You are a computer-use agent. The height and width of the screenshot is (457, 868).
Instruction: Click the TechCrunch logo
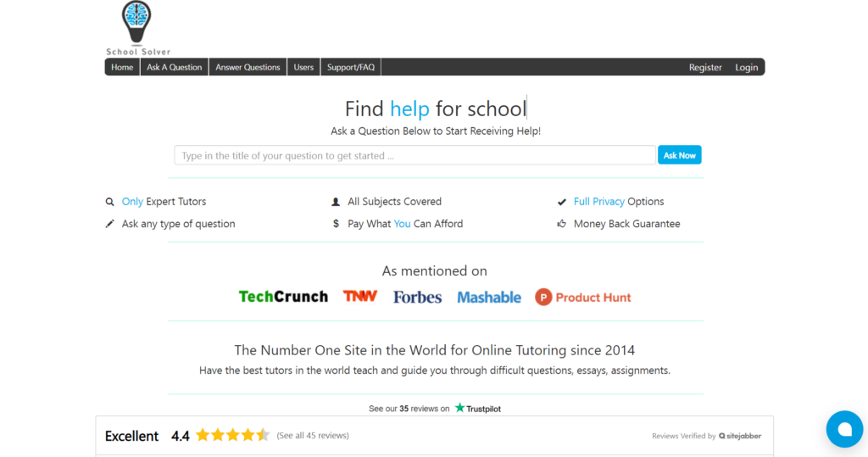[283, 297]
